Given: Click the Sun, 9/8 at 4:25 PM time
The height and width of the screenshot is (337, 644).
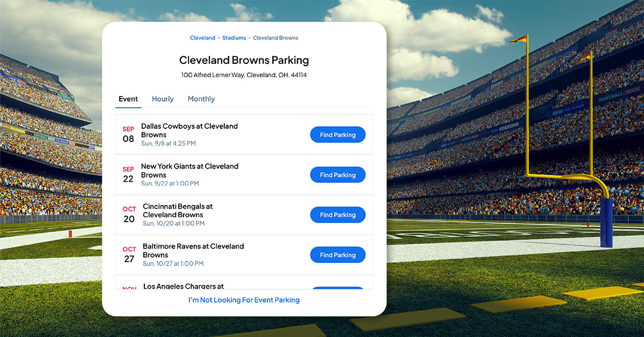Looking at the screenshot, I should pos(169,143).
